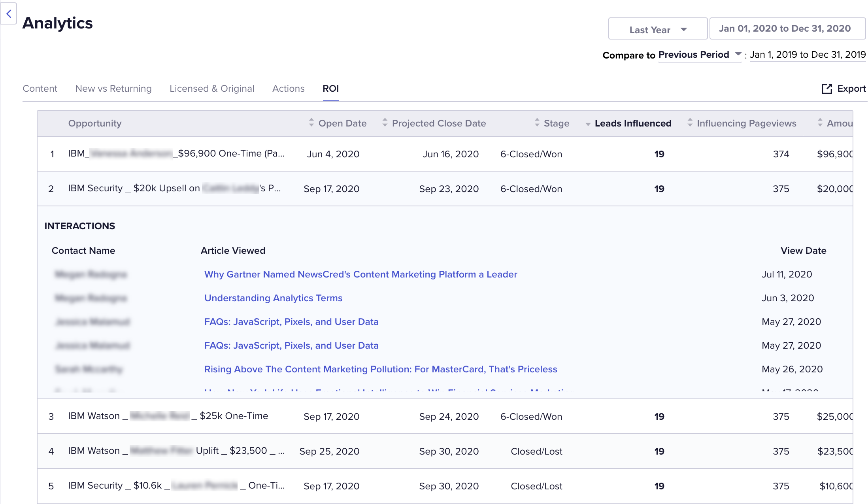Sort by Open Date column arrows
This screenshot has height=504, width=868.
(311, 123)
